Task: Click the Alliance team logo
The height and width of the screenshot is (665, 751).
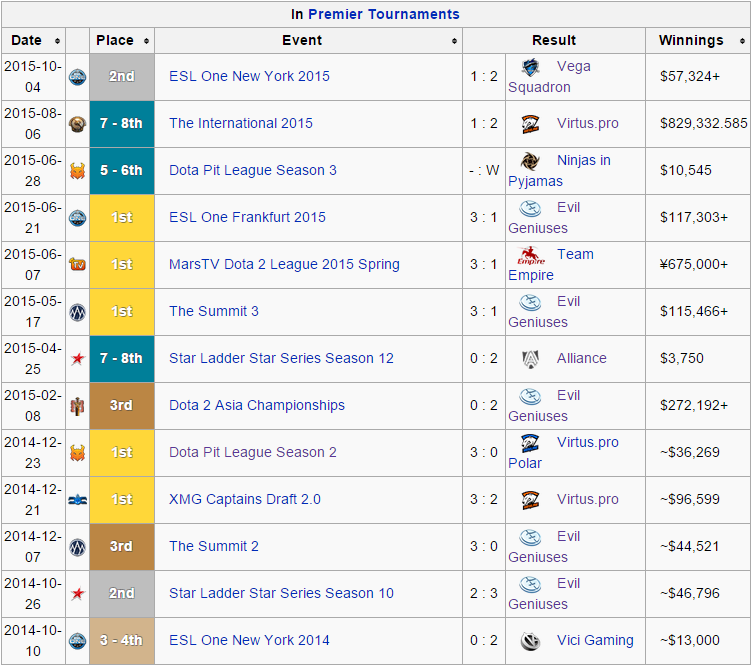Action: click(531, 358)
